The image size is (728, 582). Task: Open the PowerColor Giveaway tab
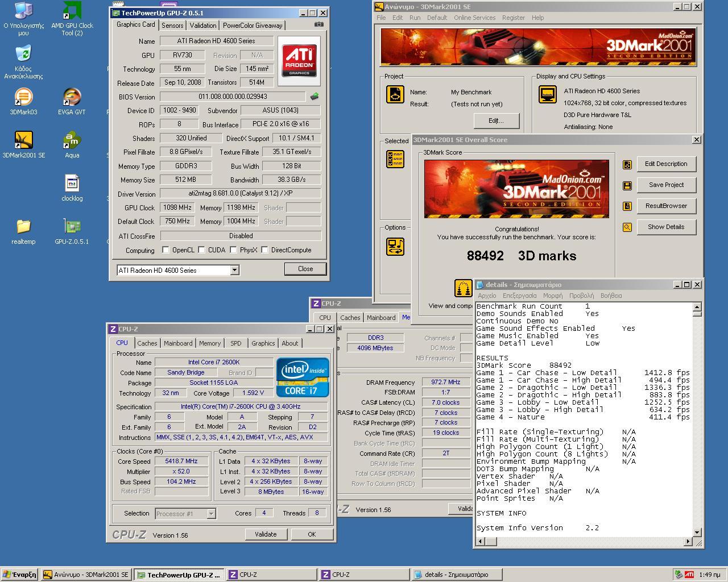click(253, 26)
